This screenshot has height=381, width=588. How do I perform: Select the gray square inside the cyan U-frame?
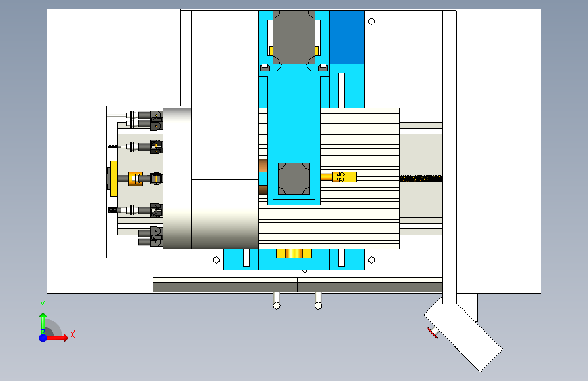tap(294, 178)
